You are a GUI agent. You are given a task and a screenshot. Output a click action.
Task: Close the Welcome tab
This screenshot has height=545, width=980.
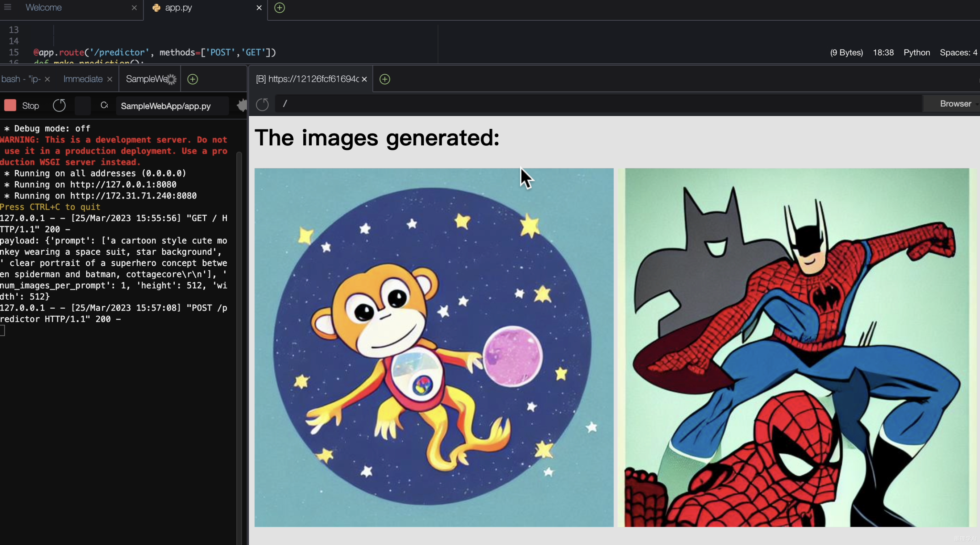tap(134, 8)
